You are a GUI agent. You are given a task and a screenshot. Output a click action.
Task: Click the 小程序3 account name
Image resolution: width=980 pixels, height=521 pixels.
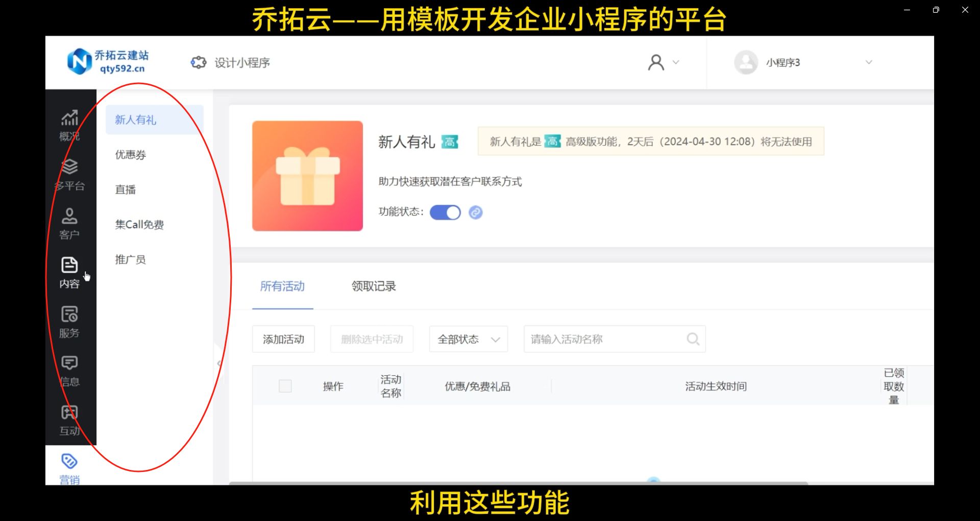tap(782, 62)
